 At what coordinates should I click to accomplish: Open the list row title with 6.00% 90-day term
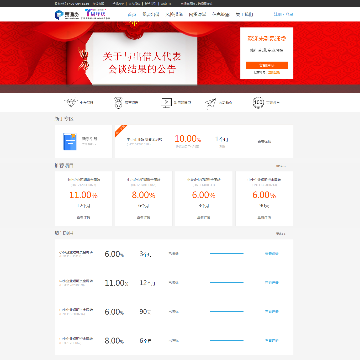pos(76,310)
